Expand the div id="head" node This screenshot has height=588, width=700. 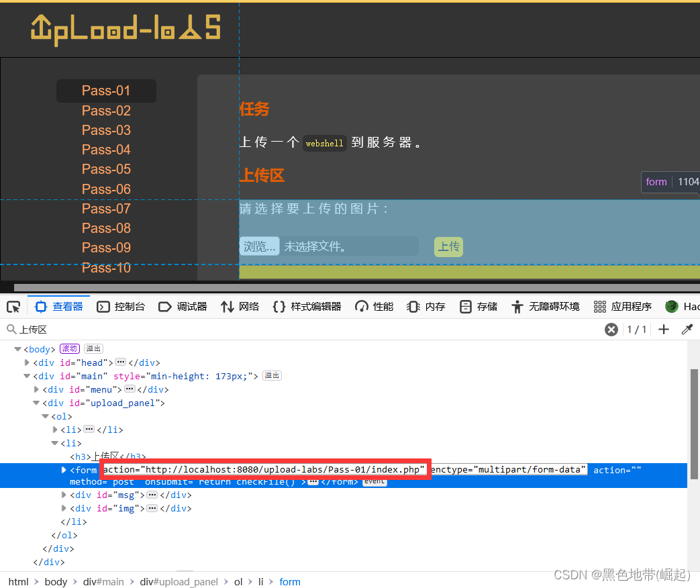point(27,362)
